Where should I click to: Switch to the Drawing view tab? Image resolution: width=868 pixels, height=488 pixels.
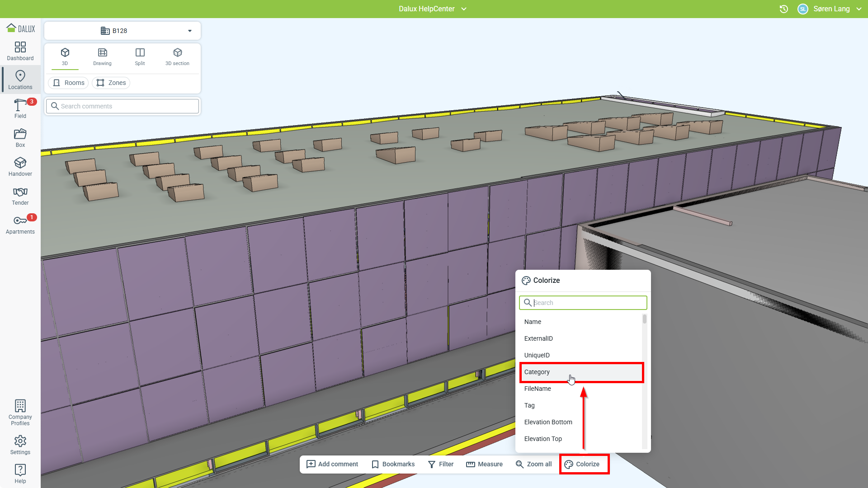pyautogui.click(x=102, y=56)
